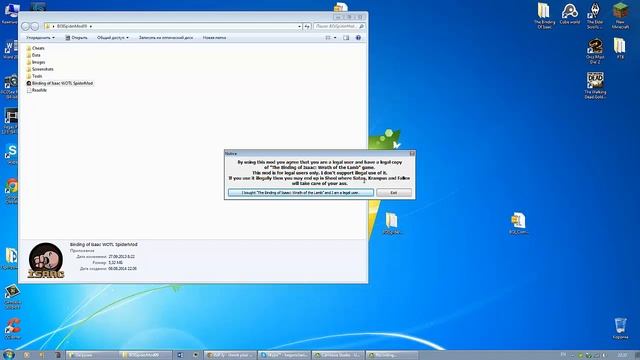Click the Exit button in Notice dialog
This screenshot has height=360, width=640.
pos(394,192)
